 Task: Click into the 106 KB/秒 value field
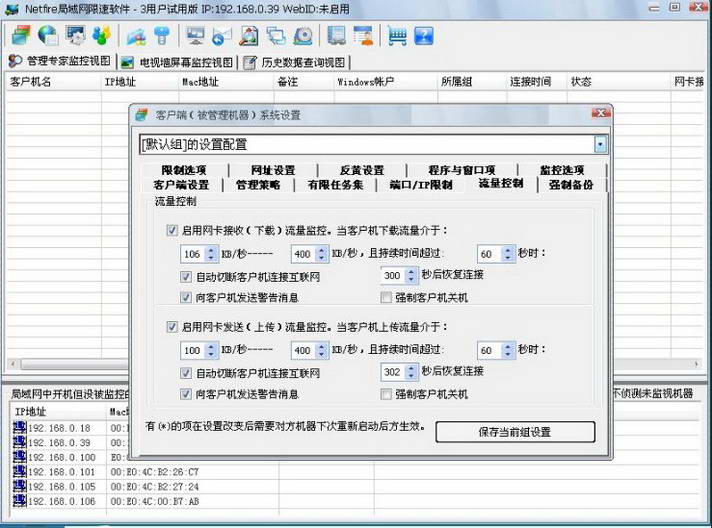point(193,253)
